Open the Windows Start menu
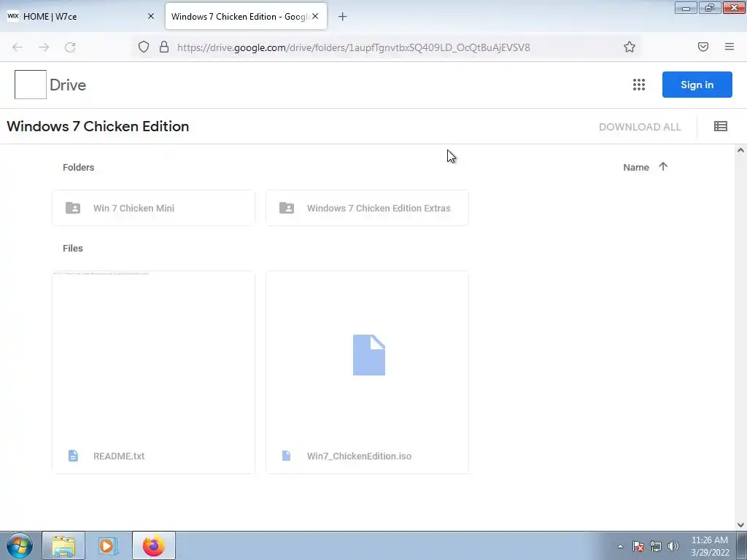This screenshot has width=747, height=560. (x=20, y=545)
